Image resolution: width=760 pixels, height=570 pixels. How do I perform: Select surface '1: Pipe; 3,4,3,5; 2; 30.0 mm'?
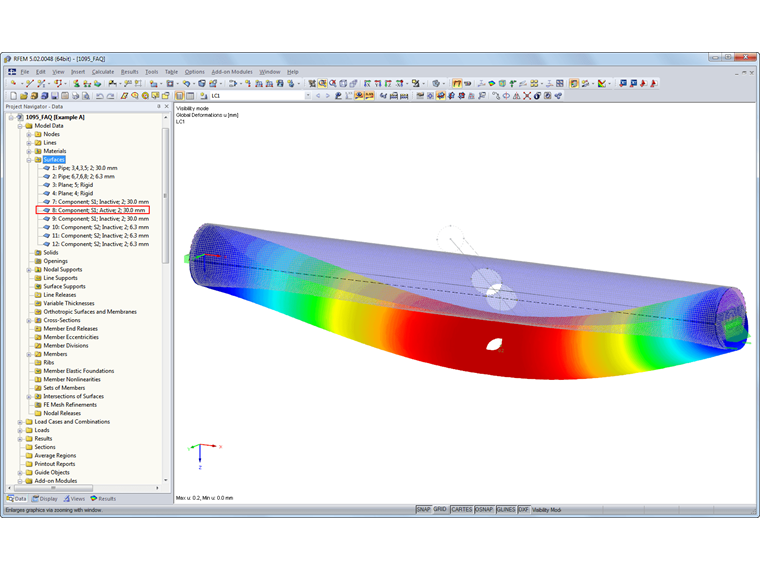(84, 168)
